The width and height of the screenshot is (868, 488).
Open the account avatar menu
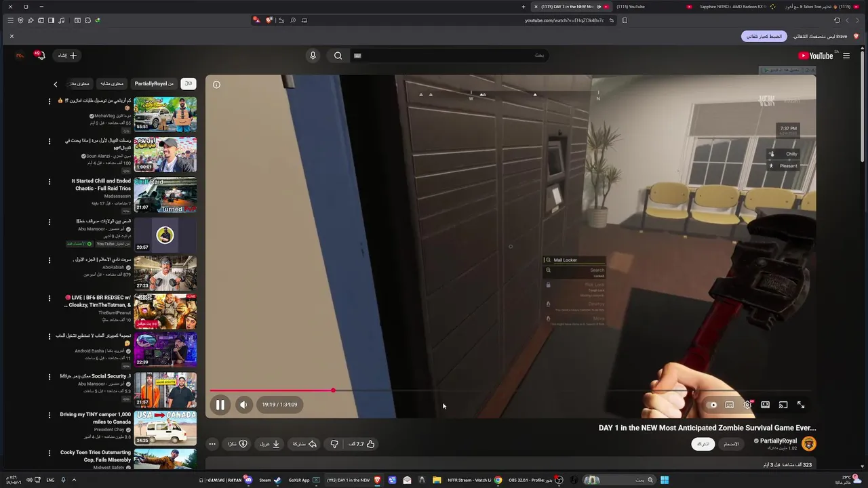pyautogui.click(x=20, y=56)
